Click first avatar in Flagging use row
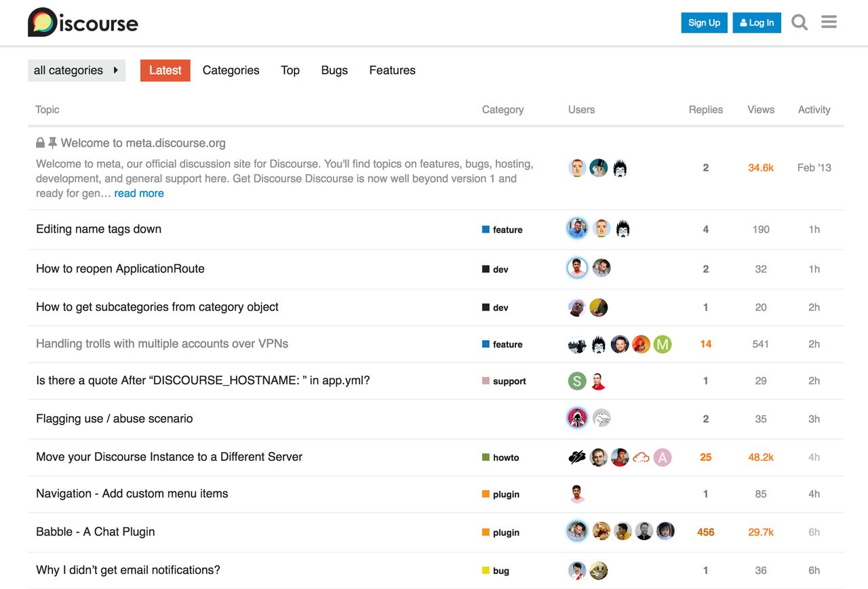Image resolution: width=868 pixels, height=589 pixels. [577, 418]
